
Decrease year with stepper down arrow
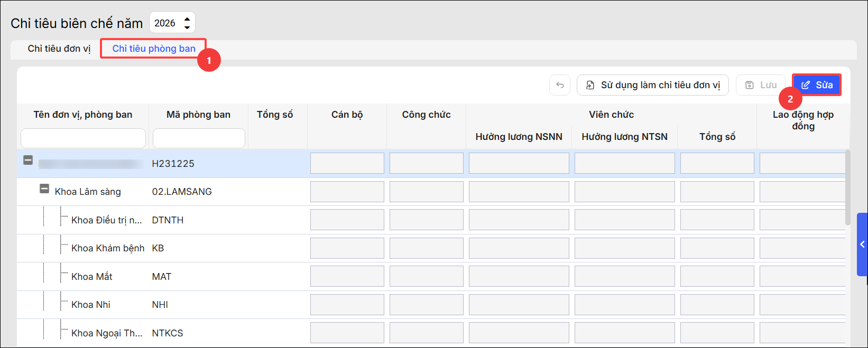coord(187,27)
